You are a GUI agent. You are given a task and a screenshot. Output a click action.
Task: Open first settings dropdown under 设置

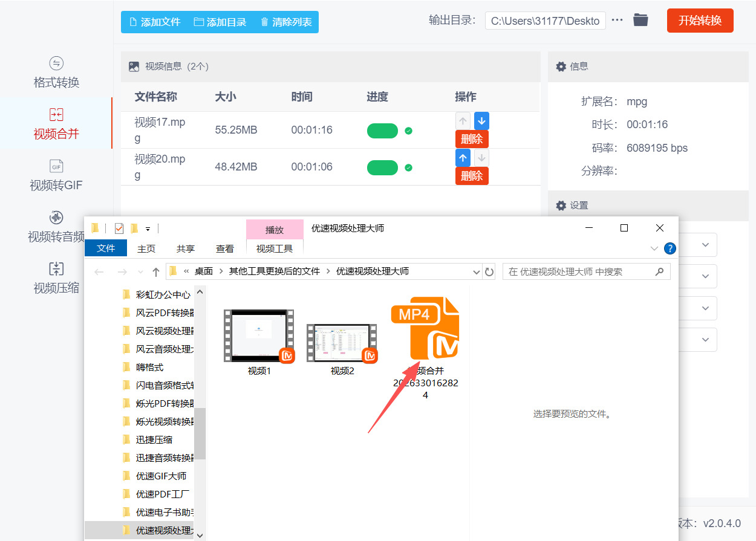[705, 245]
